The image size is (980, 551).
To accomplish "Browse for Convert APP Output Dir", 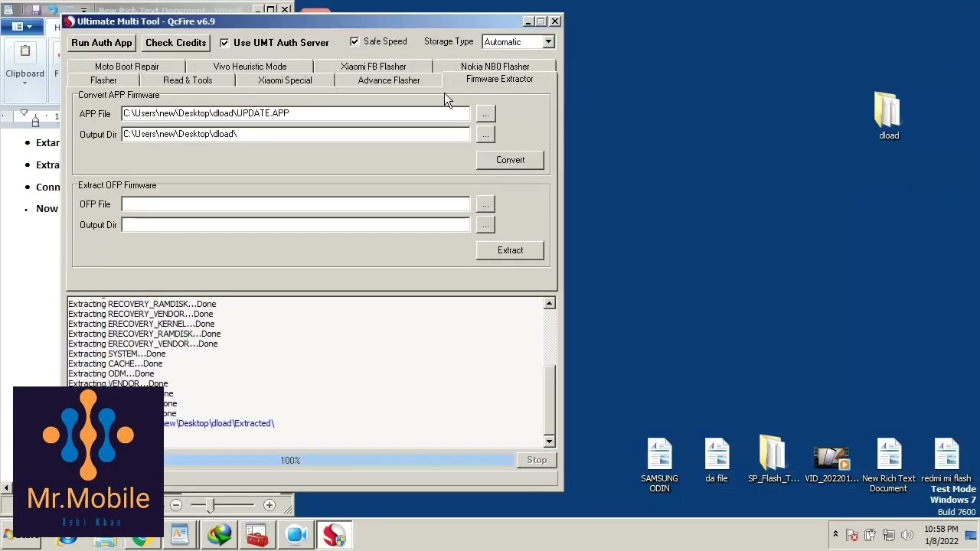I will [x=485, y=135].
